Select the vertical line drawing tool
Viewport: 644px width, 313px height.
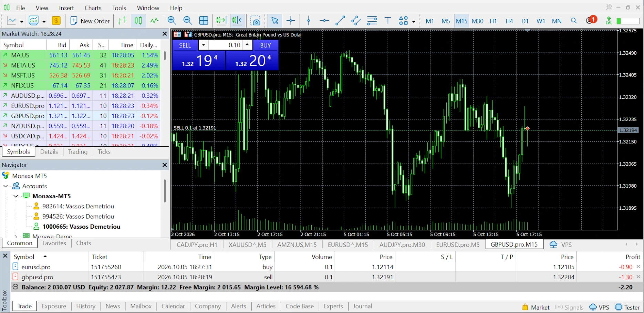(309, 21)
